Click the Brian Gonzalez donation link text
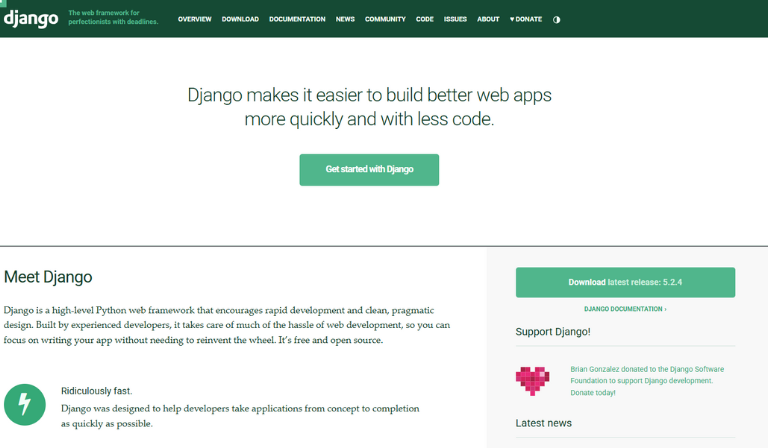The width and height of the screenshot is (768, 448). 647,380
